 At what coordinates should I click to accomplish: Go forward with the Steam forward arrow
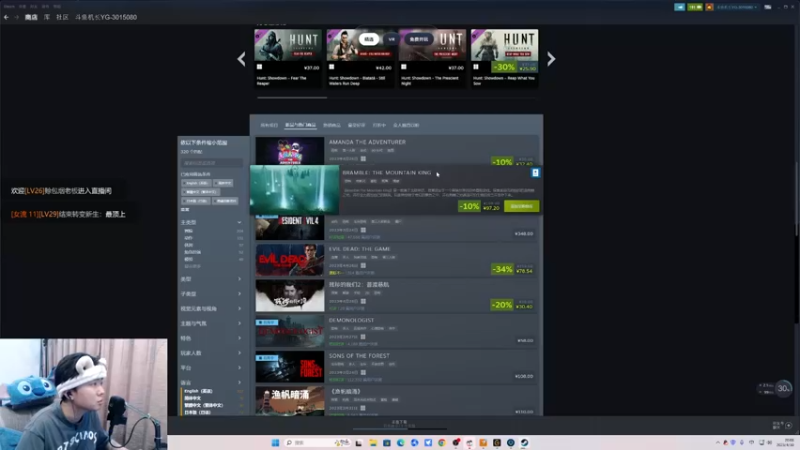[x=16, y=17]
